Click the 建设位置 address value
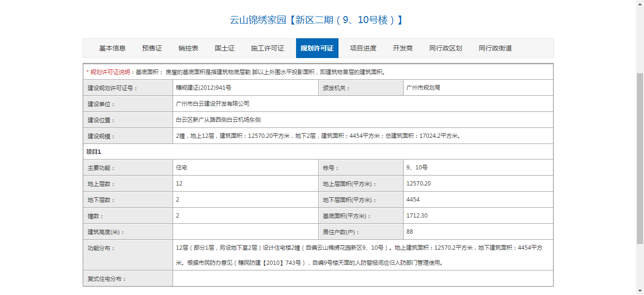644x295 pixels. click(x=218, y=120)
